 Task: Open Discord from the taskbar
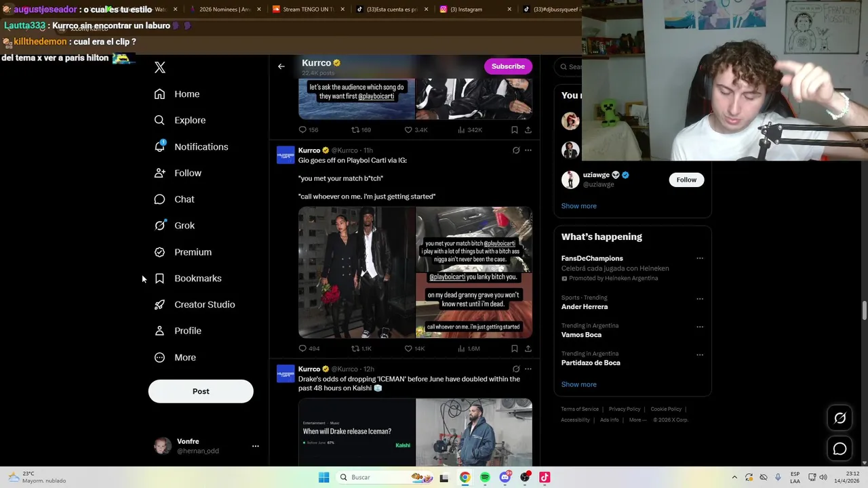click(x=505, y=477)
